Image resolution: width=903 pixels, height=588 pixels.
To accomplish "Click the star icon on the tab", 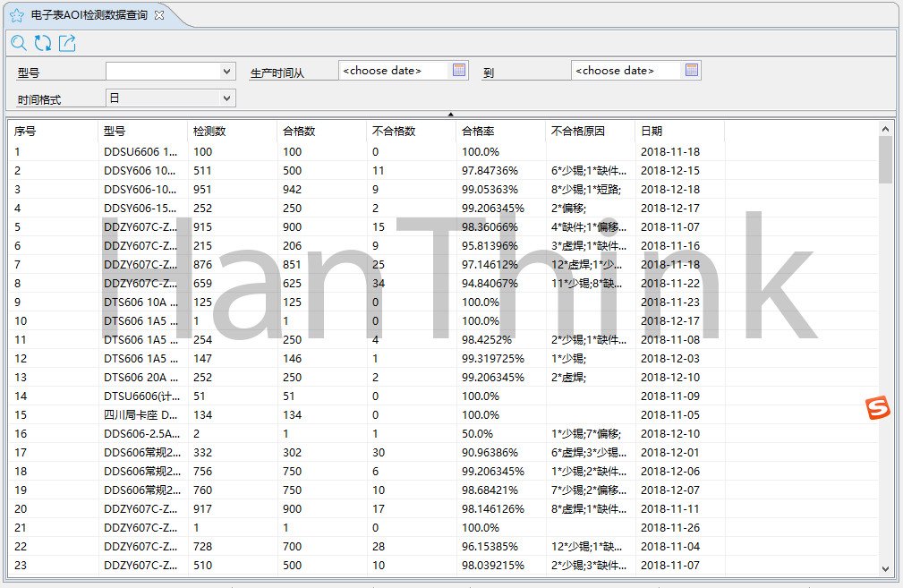I will click(x=16, y=15).
